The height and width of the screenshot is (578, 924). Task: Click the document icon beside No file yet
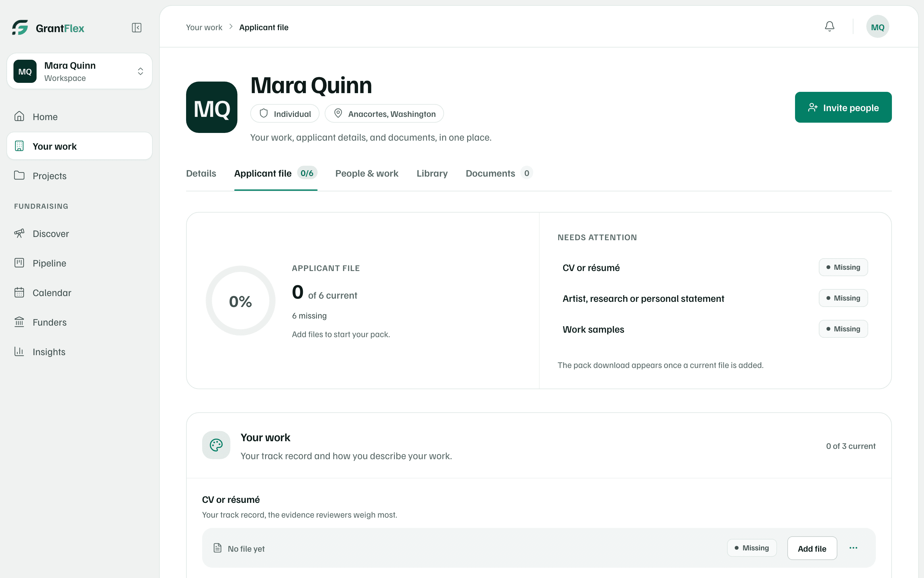pyautogui.click(x=217, y=548)
